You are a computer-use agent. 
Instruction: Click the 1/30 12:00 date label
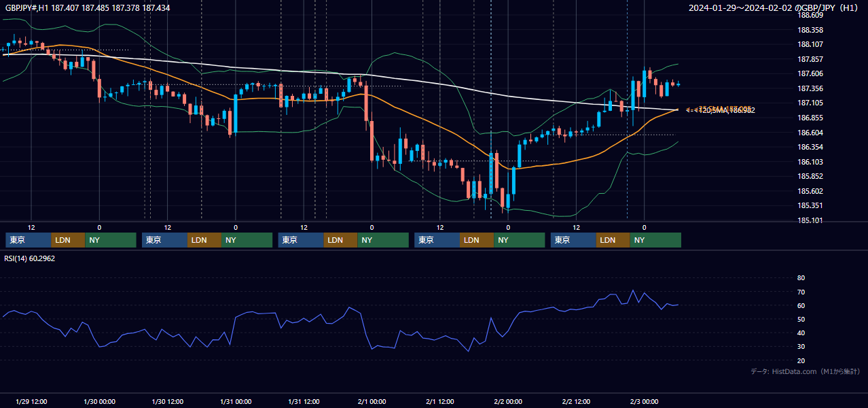coord(168,401)
